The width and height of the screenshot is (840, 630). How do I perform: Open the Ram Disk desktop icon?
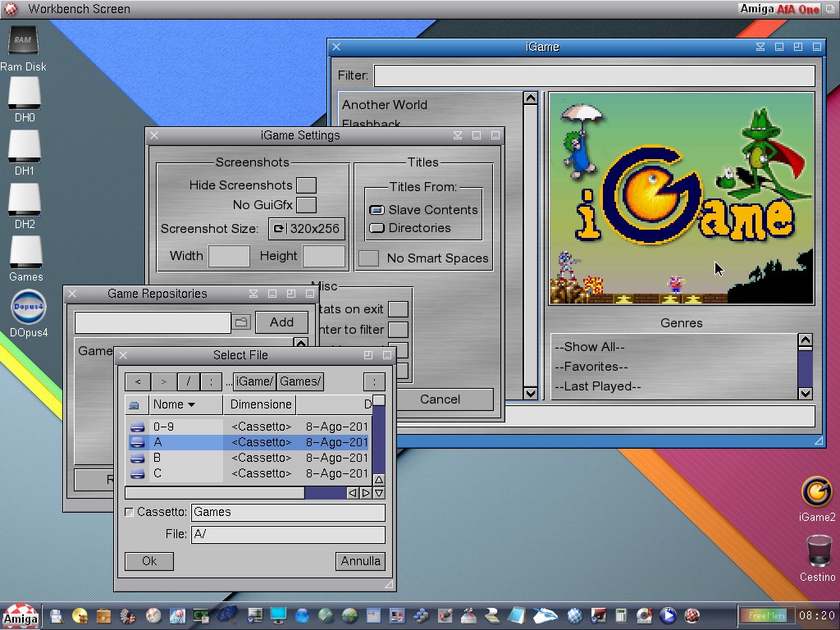pos(23,43)
